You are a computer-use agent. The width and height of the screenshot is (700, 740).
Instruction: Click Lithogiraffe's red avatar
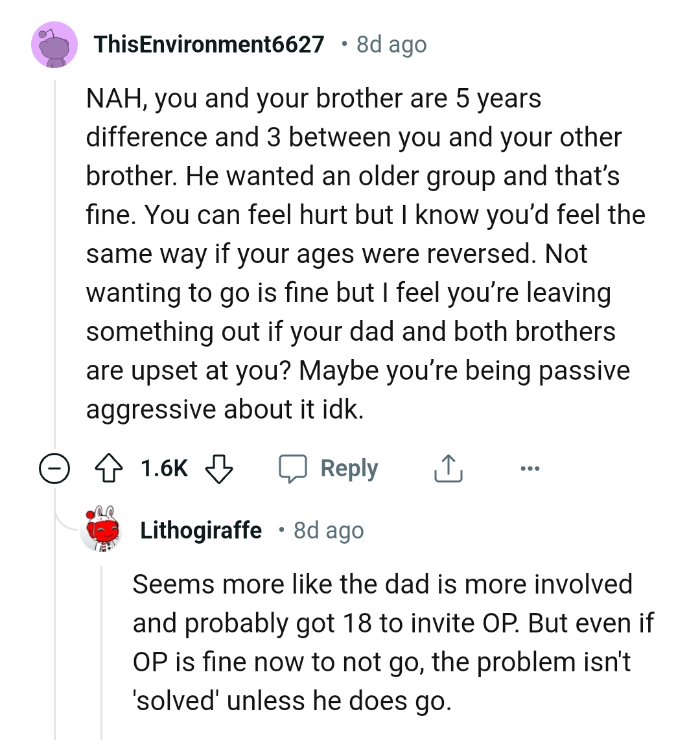coord(100,529)
